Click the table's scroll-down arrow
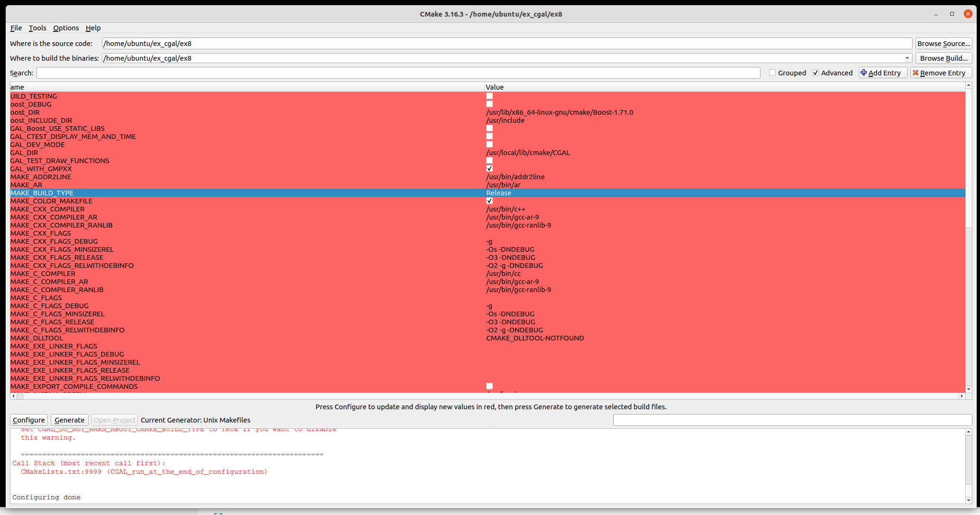Image resolution: width=980 pixels, height=515 pixels. point(969,389)
